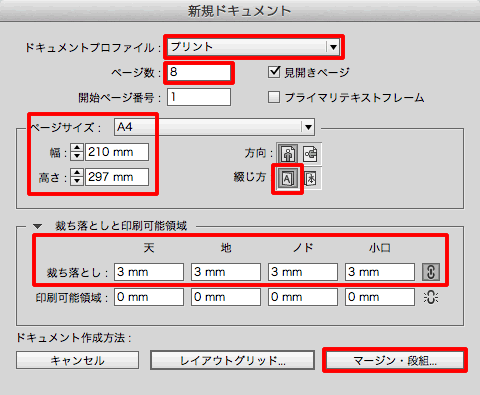The width and height of the screenshot is (480, 395).
Task: Click the ドキュメント作成方法 label
Action: pyautogui.click(x=73, y=338)
